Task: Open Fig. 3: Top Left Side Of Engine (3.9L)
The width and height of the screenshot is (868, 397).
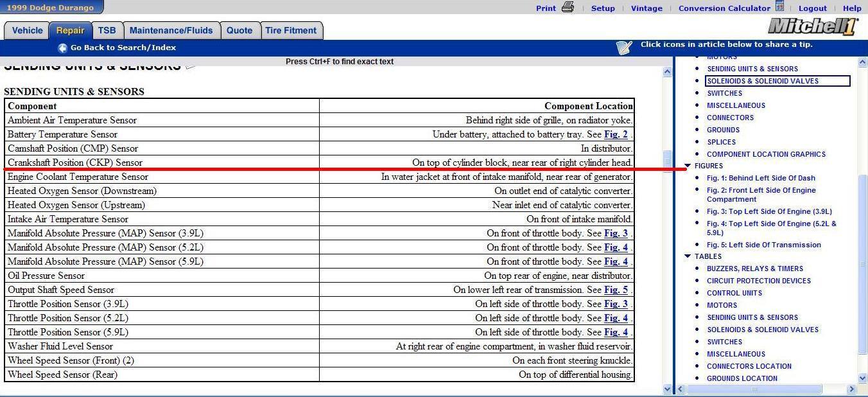Action: tap(769, 211)
